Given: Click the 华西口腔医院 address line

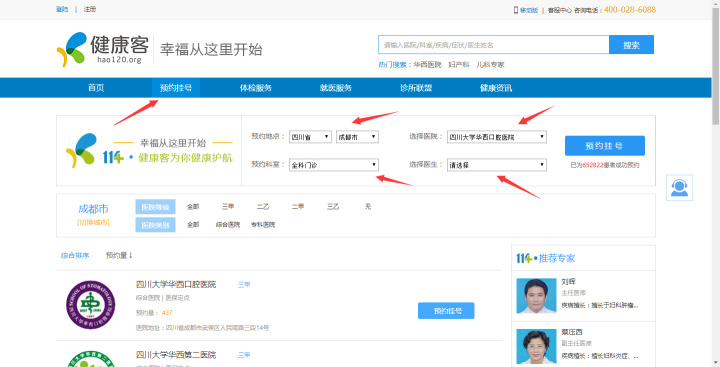Looking at the screenshot, I should [x=202, y=328].
